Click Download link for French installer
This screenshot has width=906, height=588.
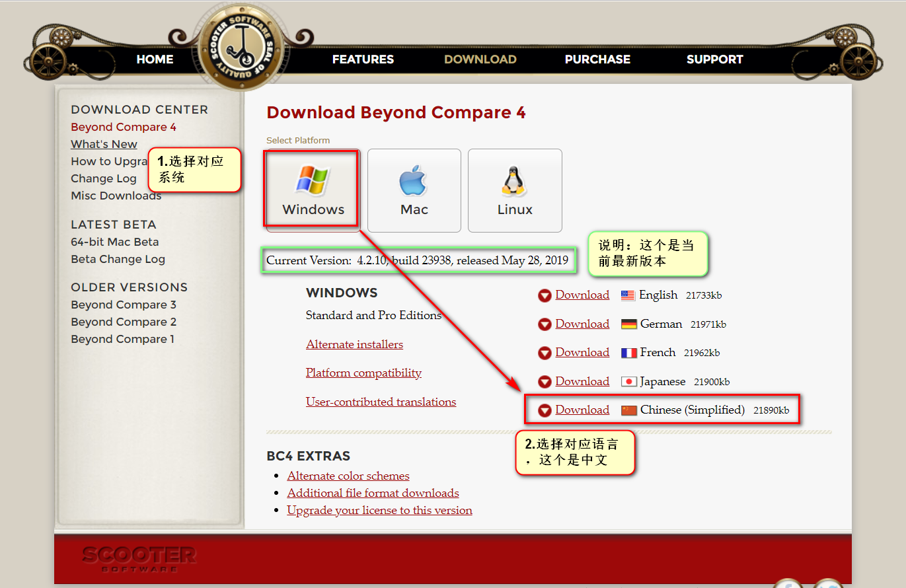[582, 352]
